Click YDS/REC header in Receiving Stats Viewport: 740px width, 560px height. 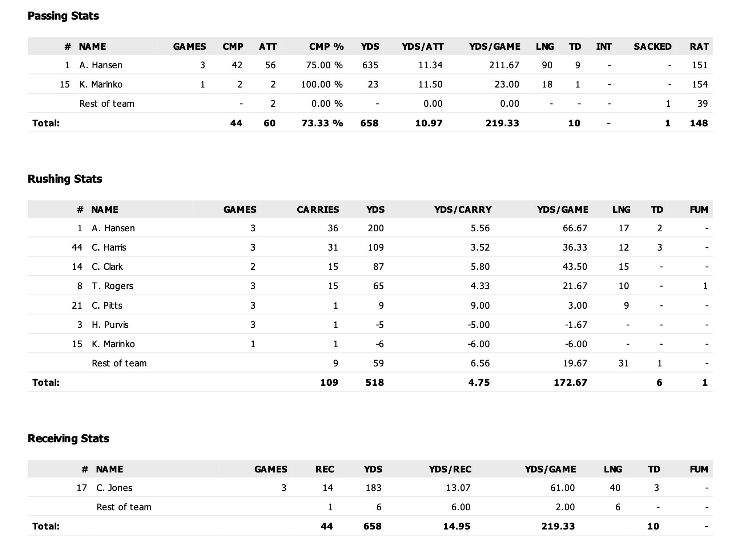click(450, 469)
